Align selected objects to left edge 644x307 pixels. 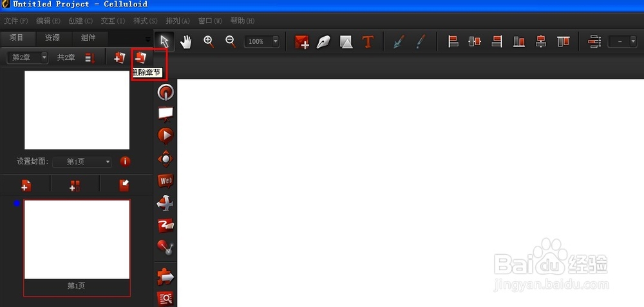tap(453, 41)
